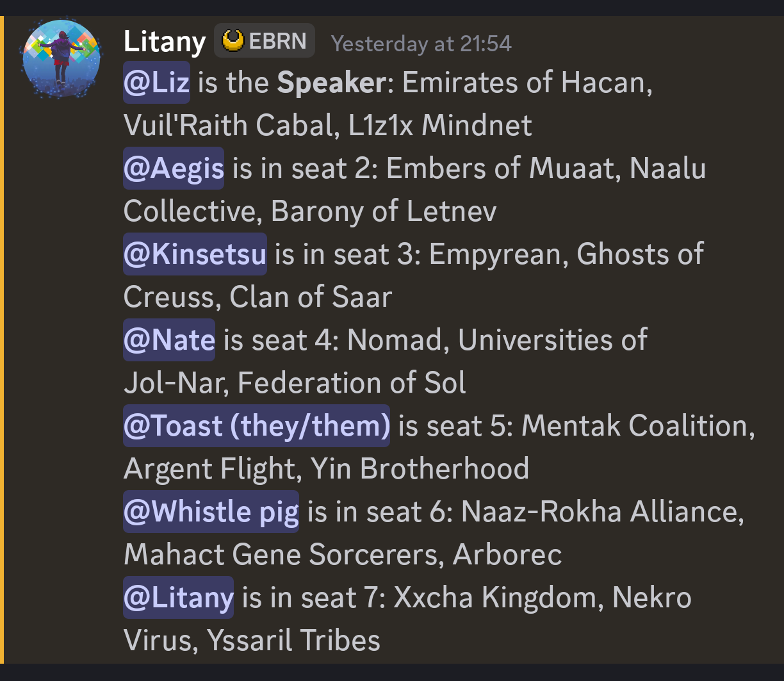The width and height of the screenshot is (784, 681).
Task: Click the @Litany mention for seat 7
Action: coord(178,597)
